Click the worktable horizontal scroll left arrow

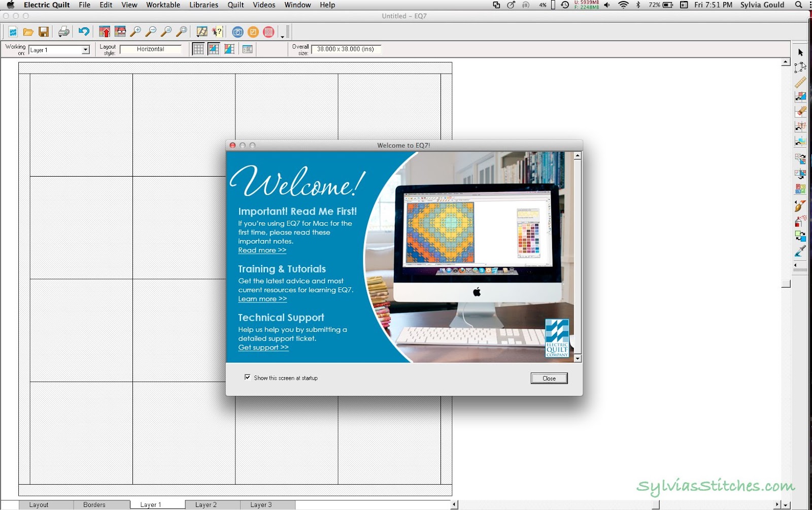454,505
